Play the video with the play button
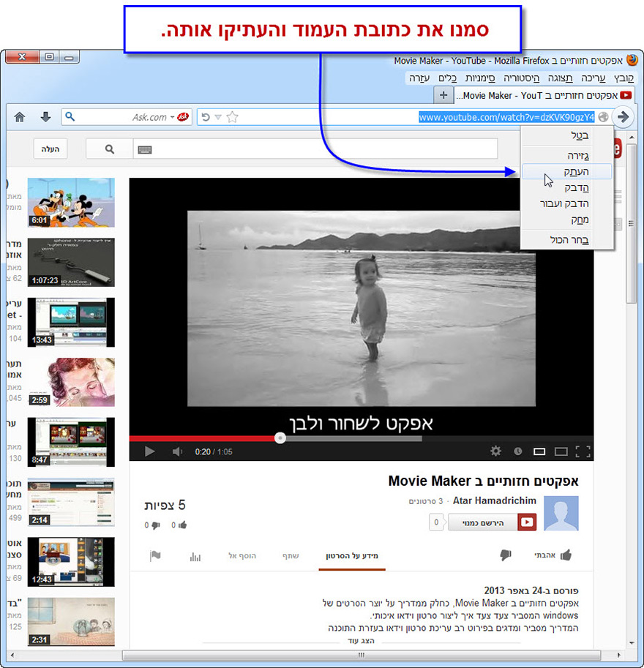The width and height of the screenshot is (644, 668). point(149,451)
